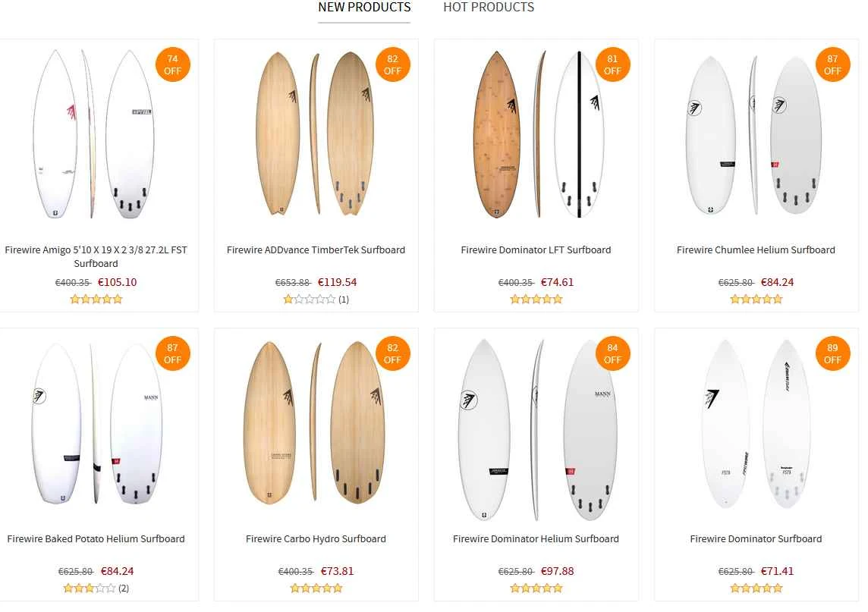Click the 84 OFF badge on Dominator Helium
The width and height of the screenshot is (868, 612).
612,353
